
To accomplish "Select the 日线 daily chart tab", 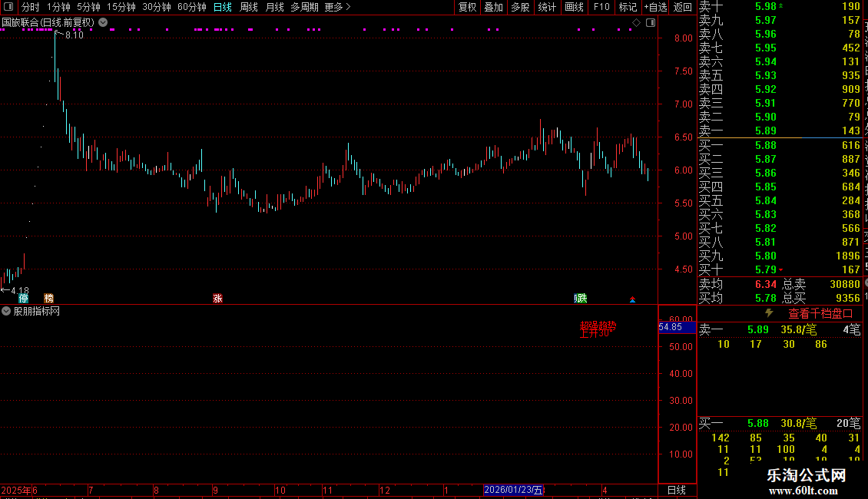I will pyautogui.click(x=223, y=7).
